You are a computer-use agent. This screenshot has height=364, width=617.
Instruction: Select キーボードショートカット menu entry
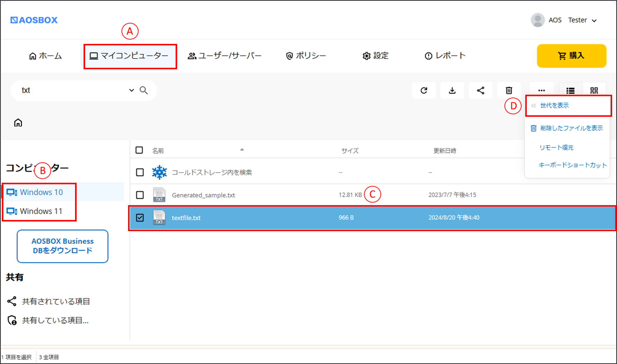573,165
